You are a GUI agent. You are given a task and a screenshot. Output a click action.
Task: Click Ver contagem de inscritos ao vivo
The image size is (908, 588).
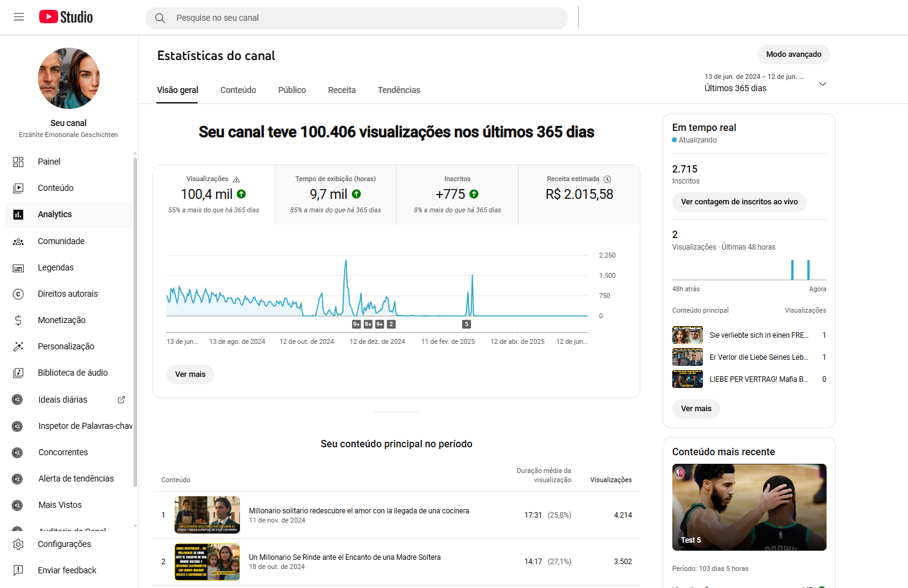739,202
